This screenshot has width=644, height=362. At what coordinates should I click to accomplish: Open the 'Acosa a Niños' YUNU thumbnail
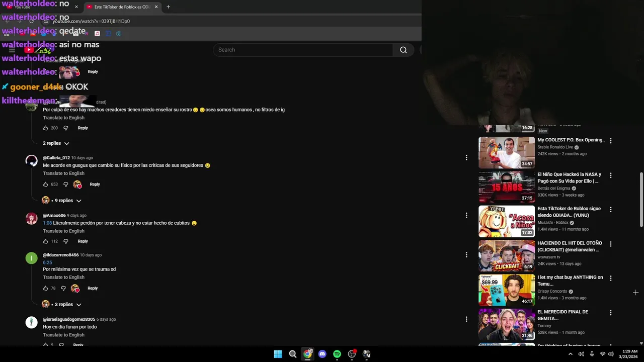507,221
